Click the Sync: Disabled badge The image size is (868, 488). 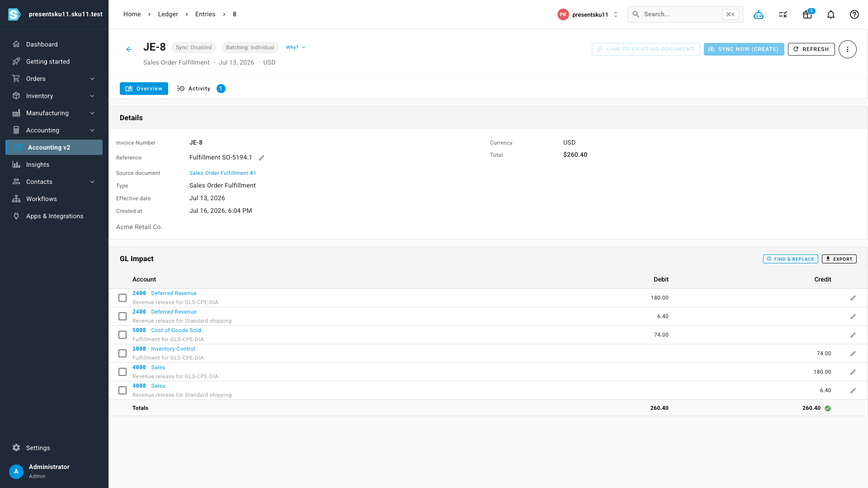click(x=193, y=47)
